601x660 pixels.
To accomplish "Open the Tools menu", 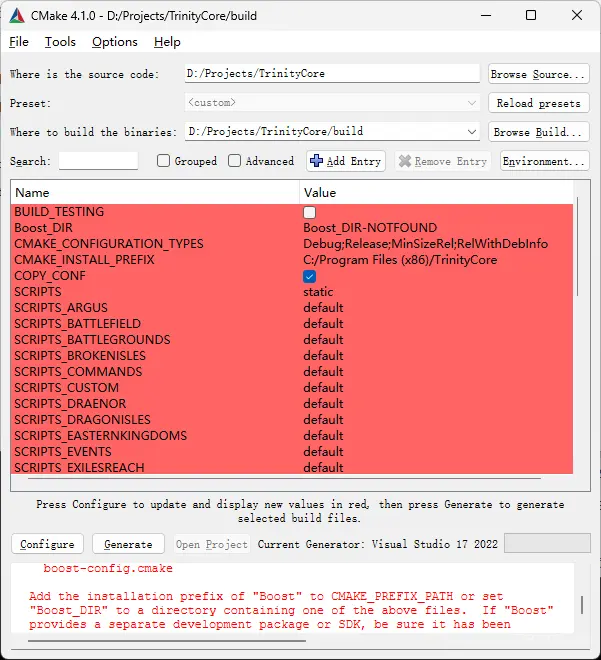I will pos(60,42).
